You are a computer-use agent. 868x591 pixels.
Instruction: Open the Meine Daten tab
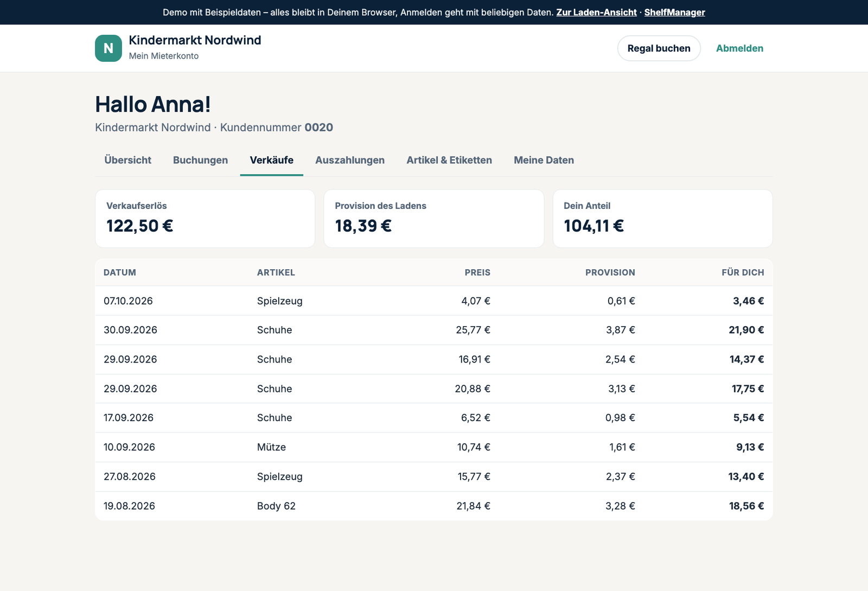[x=544, y=160]
